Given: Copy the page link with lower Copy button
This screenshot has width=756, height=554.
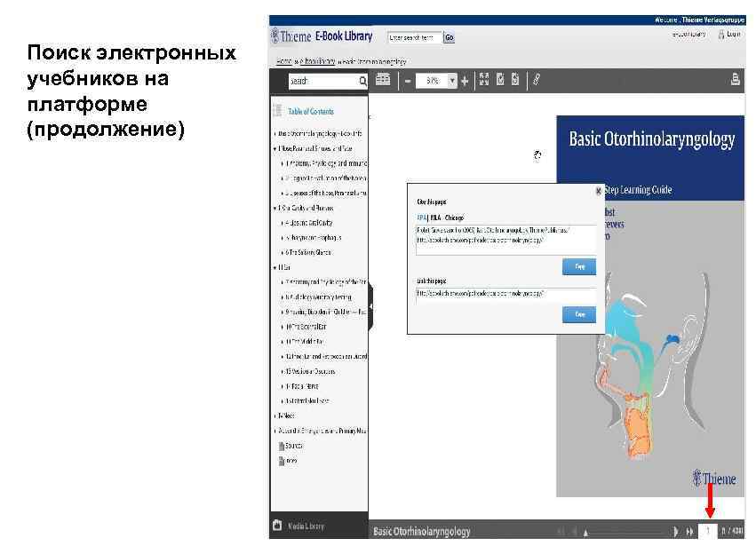Looking at the screenshot, I should click(579, 314).
